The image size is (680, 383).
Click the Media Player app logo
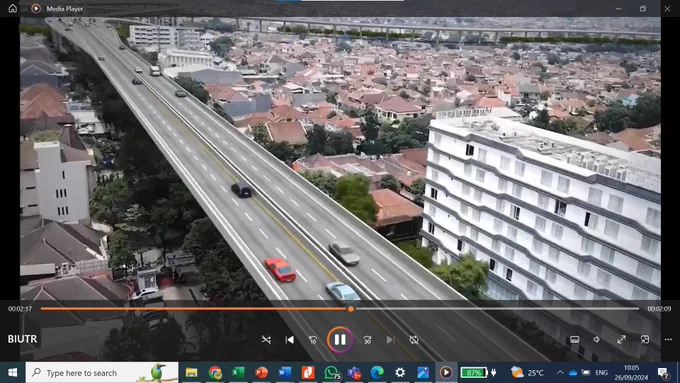(36, 8)
